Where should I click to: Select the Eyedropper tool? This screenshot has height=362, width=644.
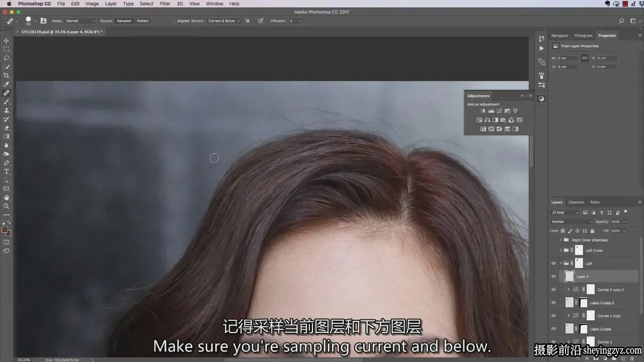pos(7,84)
